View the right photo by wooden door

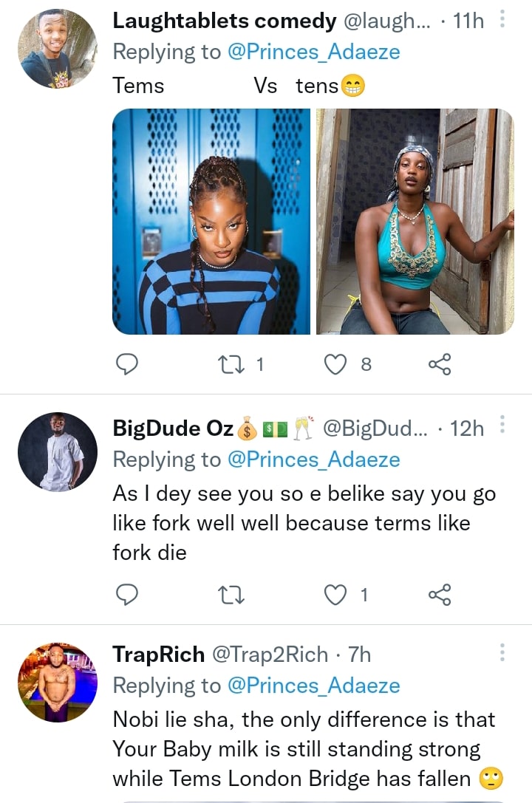(415, 222)
